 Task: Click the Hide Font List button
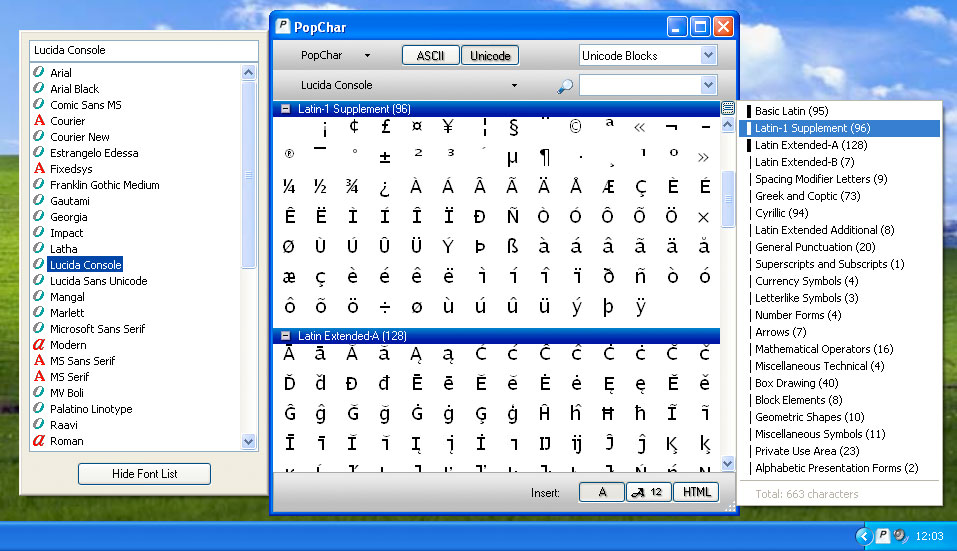tap(145, 474)
